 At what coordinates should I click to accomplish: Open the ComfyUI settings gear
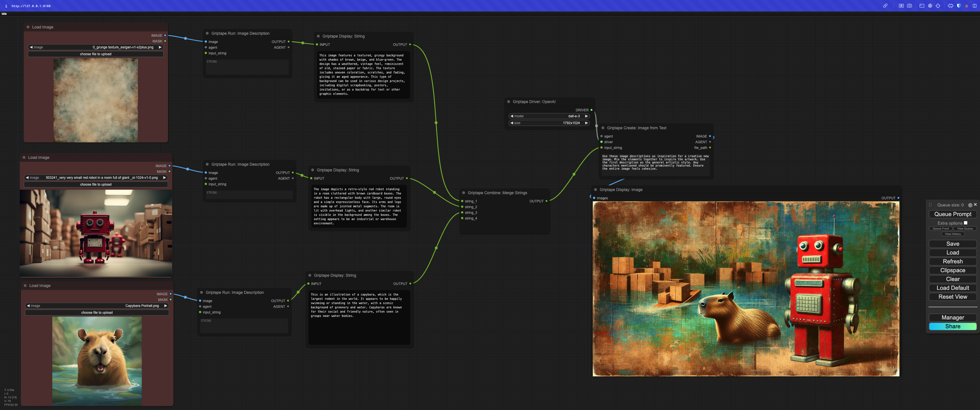970,205
